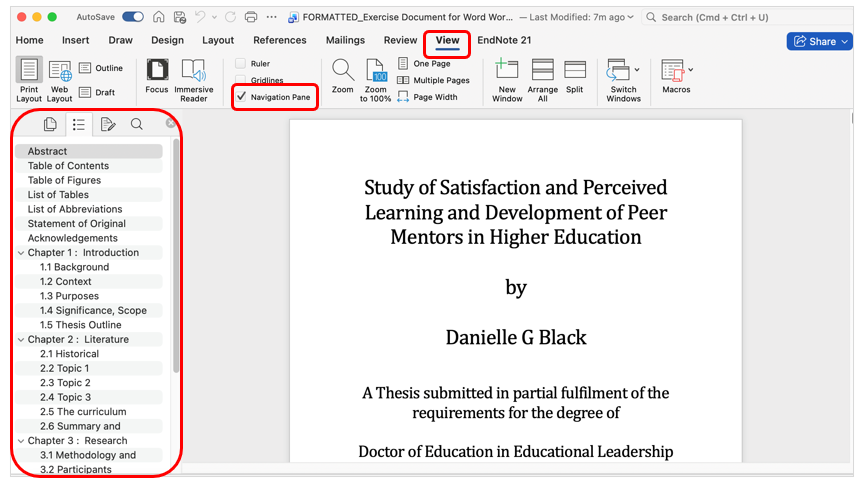Open the Undo history dropdown
The height and width of the screenshot is (484, 863).
[214, 17]
